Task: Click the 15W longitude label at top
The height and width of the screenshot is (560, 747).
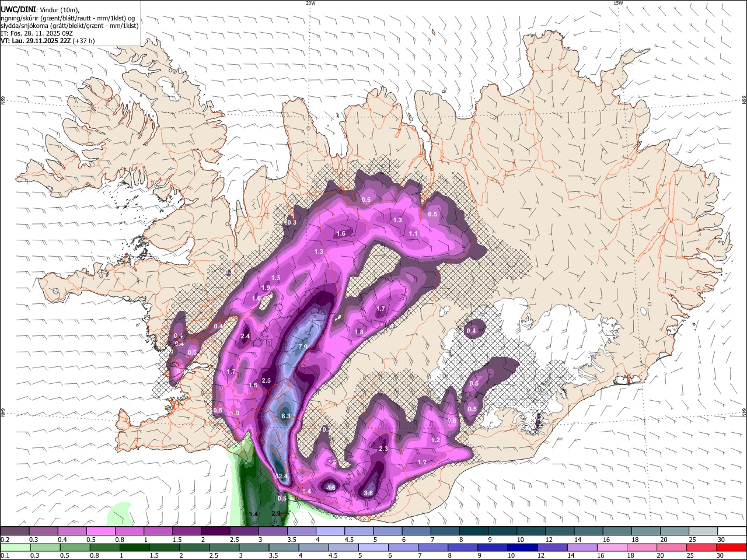Action: [618, 3]
